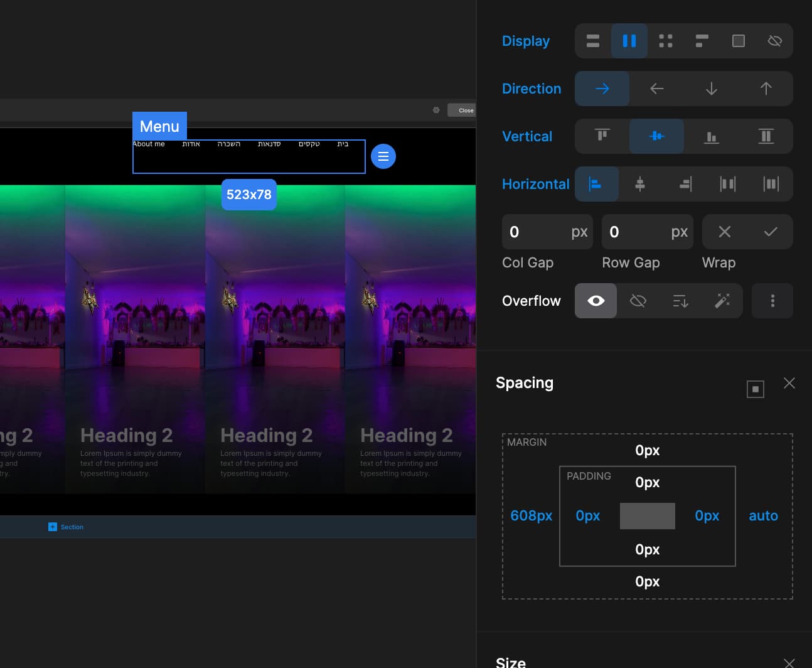Click the Direction property label
This screenshot has height=668, width=812.
pos(532,89)
